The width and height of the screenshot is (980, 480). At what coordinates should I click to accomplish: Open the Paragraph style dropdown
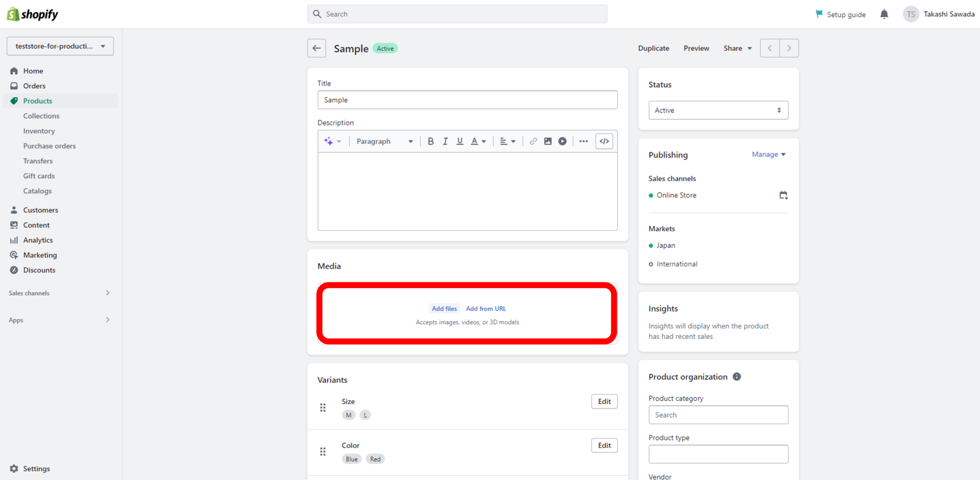tap(383, 141)
